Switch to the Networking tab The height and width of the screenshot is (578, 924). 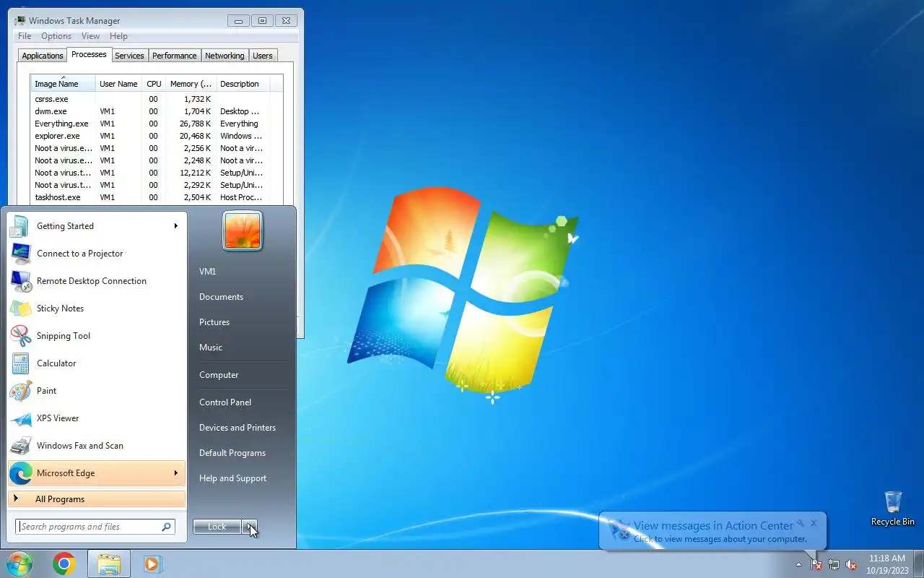[225, 56]
